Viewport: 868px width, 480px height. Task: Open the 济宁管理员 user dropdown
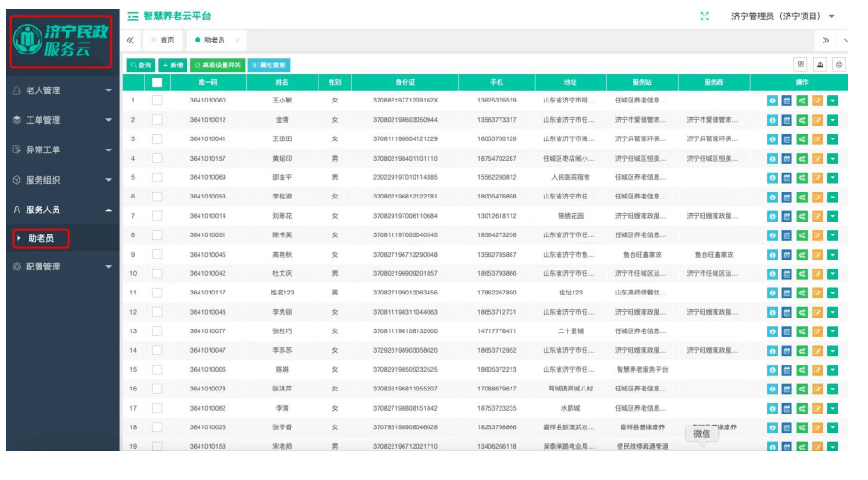click(x=782, y=17)
